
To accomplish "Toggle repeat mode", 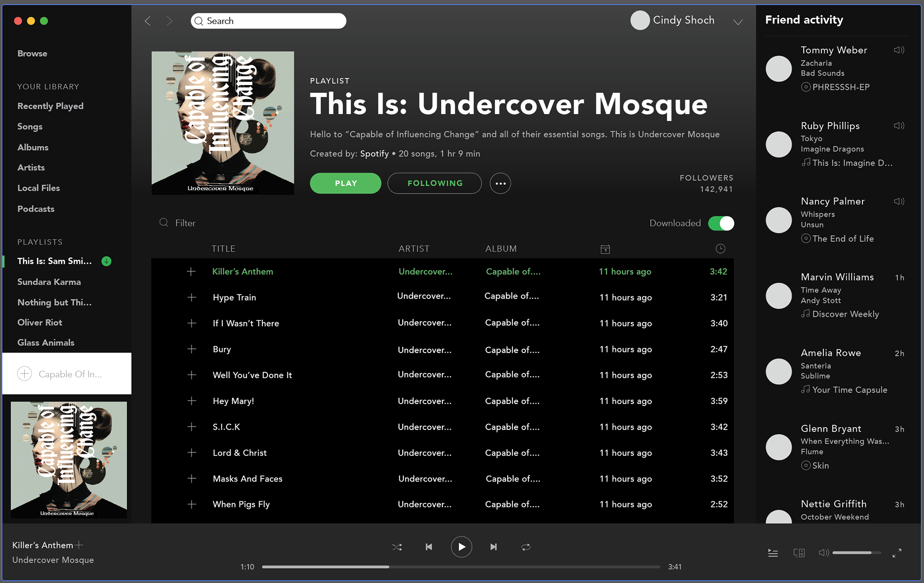I will pyautogui.click(x=526, y=547).
